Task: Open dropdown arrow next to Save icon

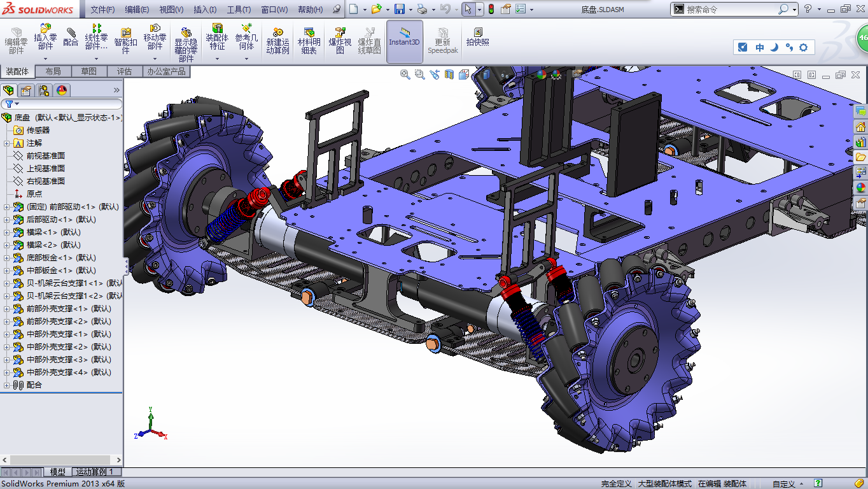Action: (410, 10)
